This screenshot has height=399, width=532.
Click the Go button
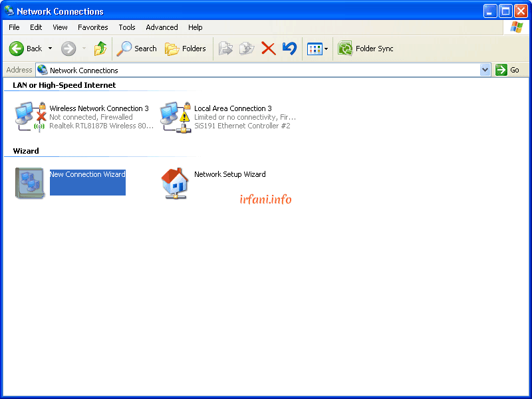pos(508,70)
